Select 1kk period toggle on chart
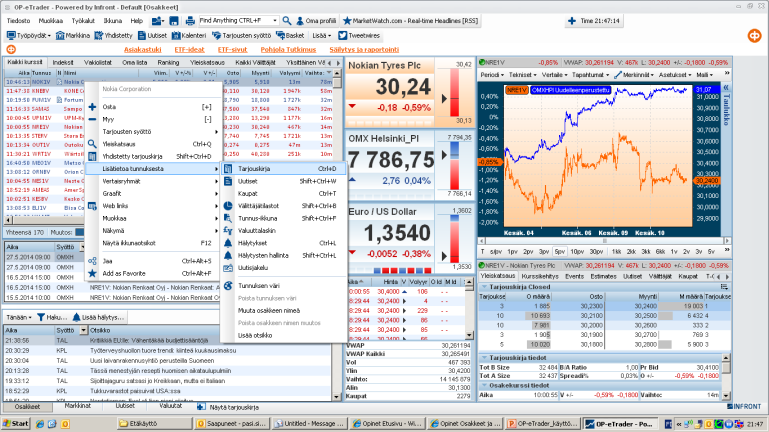Image resolution: width=769 pixels, height=432 pixels. 616,252
